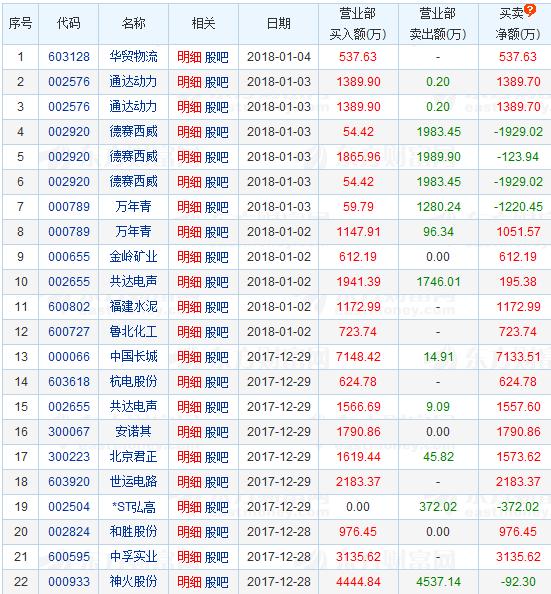
Task: Select the 4537.14 sell amount cell
Action: tap(438, 582)
